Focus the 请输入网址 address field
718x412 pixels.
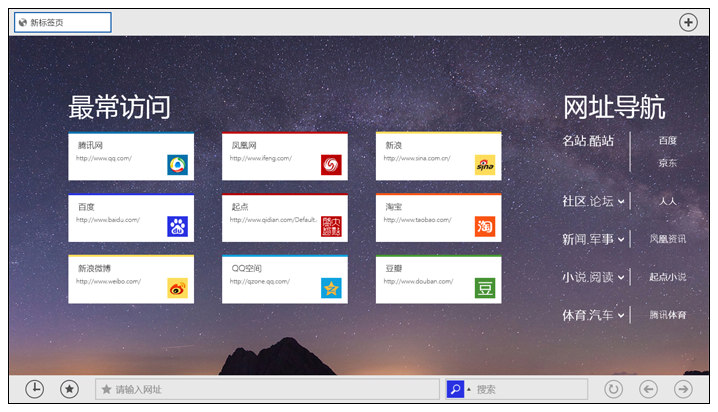pyautogui.click(x=267, y=389)
